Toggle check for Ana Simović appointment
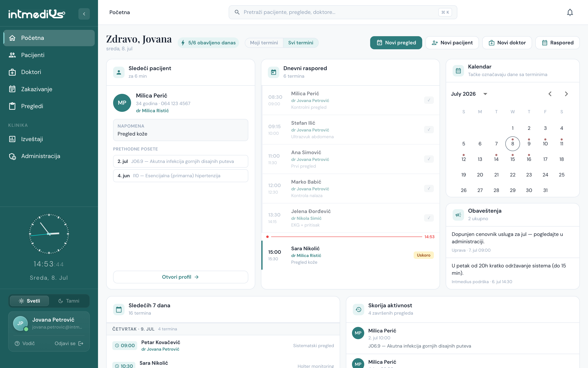This screenshot has height=368, width=588. (429, 159)
